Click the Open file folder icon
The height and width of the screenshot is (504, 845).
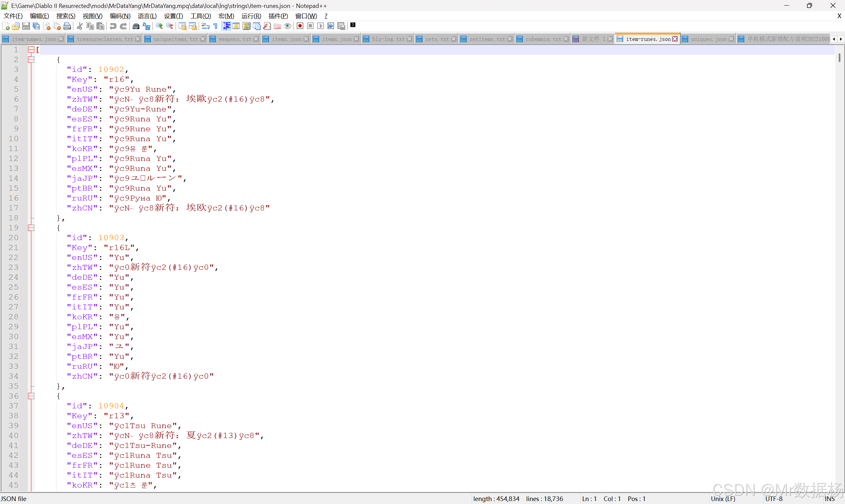point(16,26)
